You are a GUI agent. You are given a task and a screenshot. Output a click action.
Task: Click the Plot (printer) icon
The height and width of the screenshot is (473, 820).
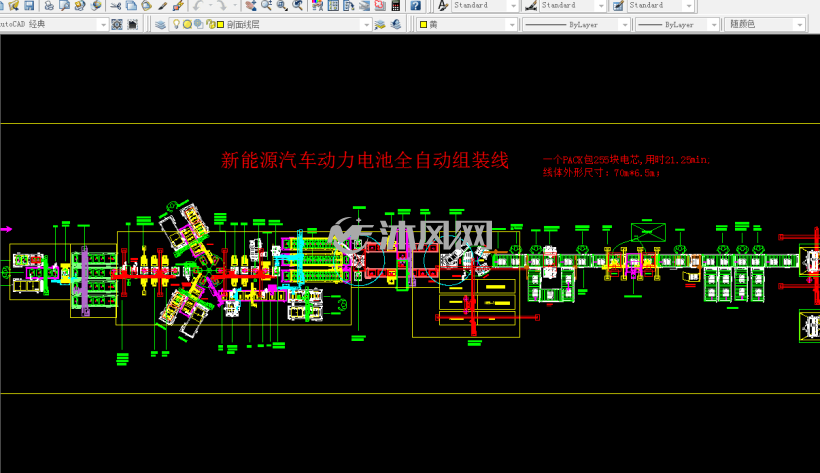[49, 5]
